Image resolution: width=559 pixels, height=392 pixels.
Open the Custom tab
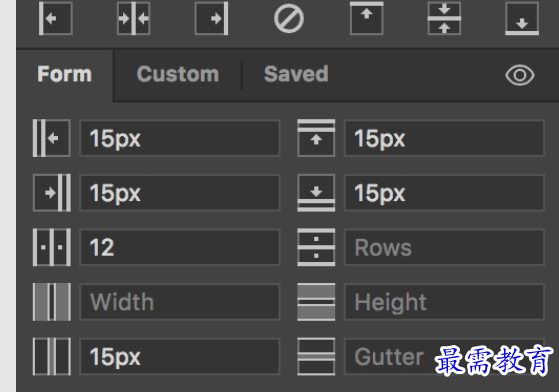178,74
